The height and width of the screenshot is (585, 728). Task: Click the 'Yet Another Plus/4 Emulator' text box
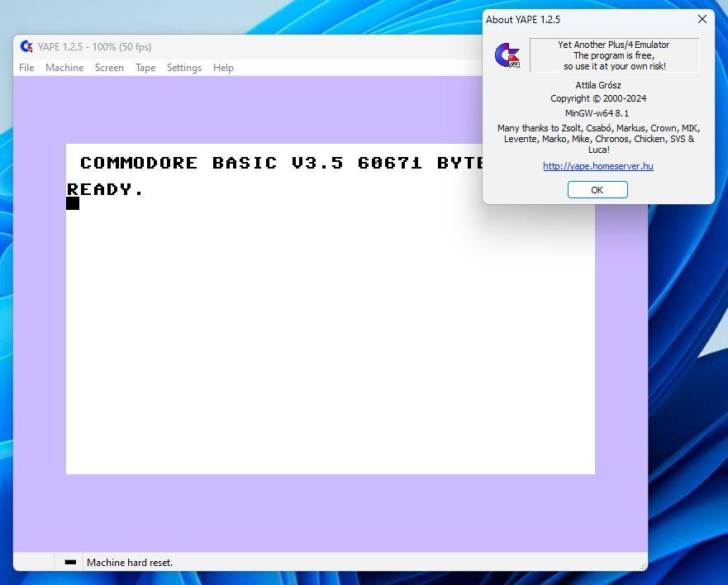[613, 55]
